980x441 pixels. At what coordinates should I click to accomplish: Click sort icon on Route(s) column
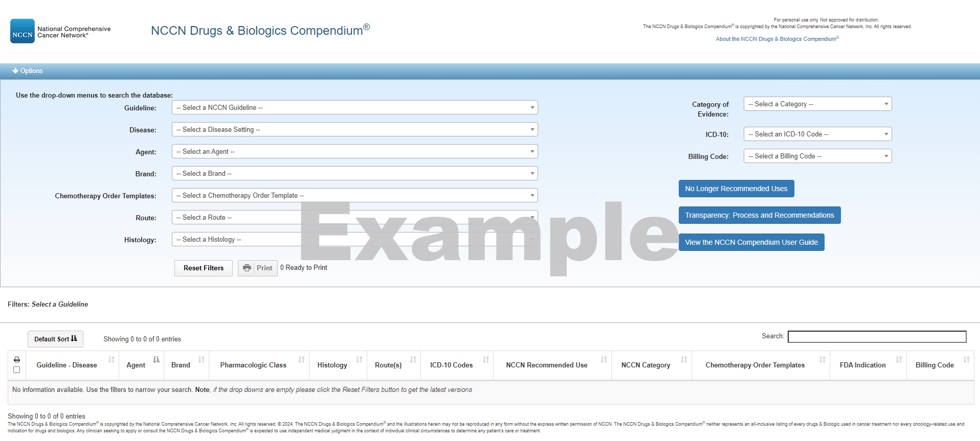413,360
